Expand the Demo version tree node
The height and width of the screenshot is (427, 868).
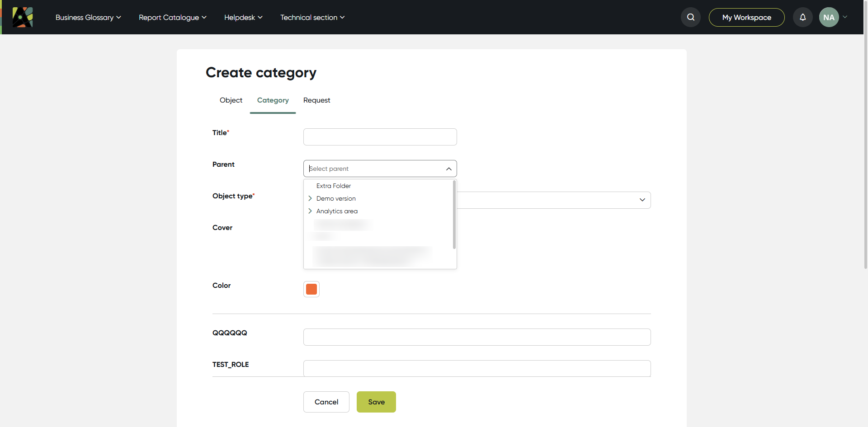(310, 198)
